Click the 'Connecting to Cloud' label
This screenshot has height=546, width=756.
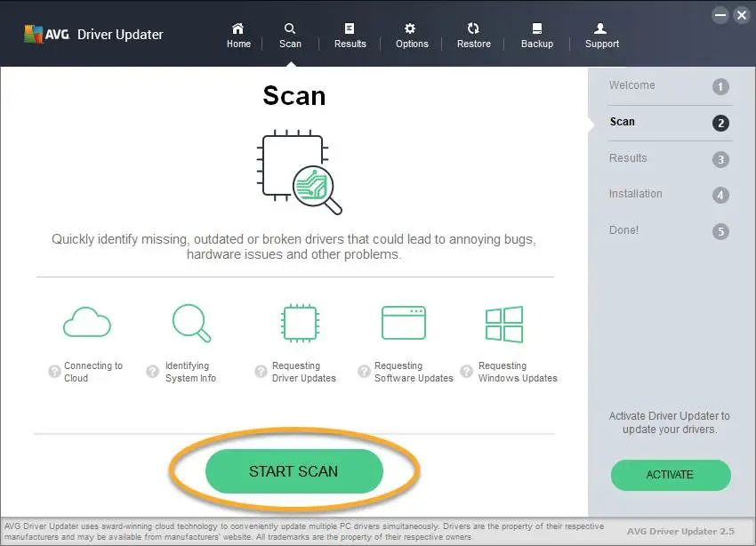coord(93,372)
